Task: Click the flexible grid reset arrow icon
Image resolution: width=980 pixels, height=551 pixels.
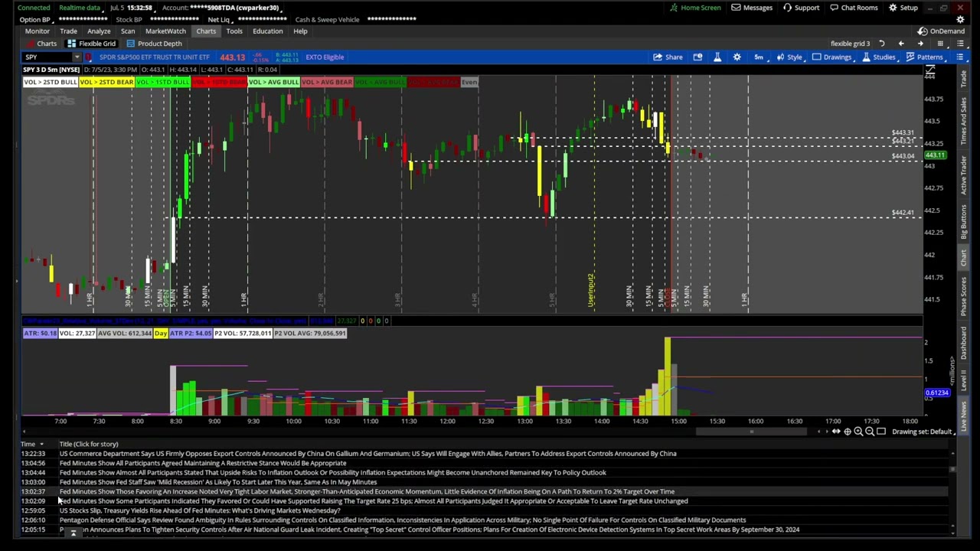Action: point(882,44)
